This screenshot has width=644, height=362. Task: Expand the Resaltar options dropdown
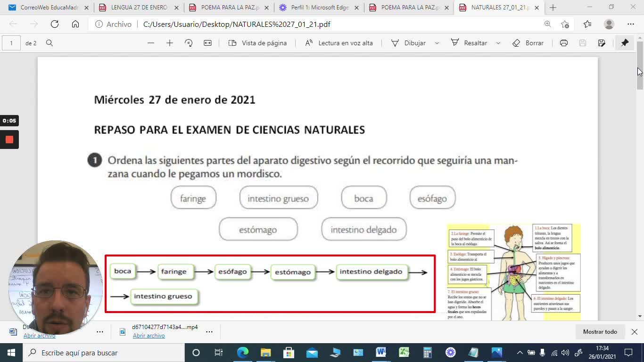point(498,43)
